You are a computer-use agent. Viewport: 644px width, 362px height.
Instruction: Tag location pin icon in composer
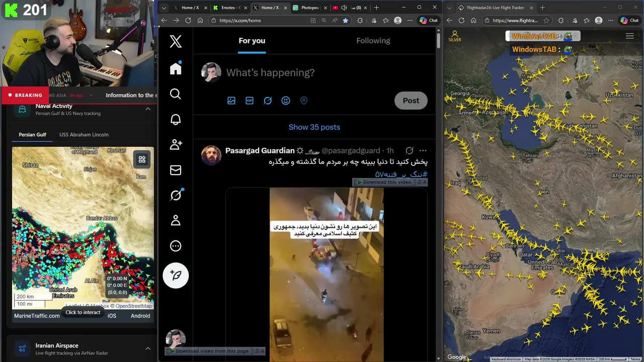(304, 101)
